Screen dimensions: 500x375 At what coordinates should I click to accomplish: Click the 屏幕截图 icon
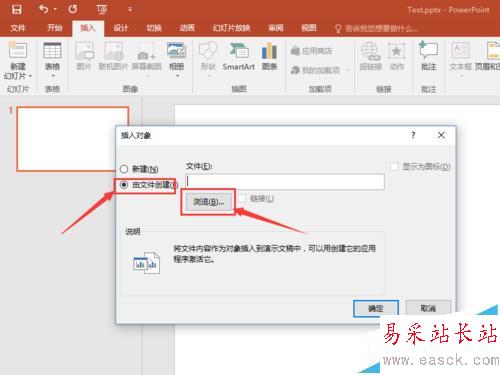coord(147,51)
